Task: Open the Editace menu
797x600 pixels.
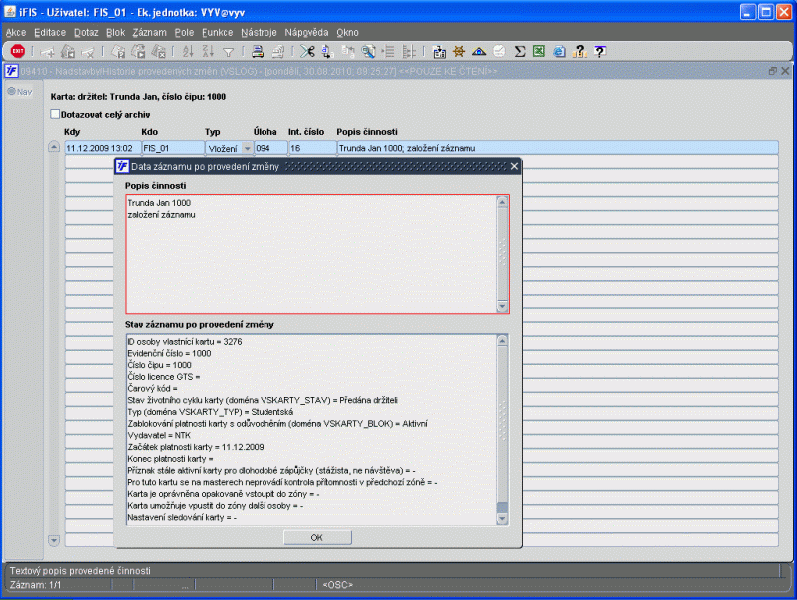Action: (x=50, y=33)
